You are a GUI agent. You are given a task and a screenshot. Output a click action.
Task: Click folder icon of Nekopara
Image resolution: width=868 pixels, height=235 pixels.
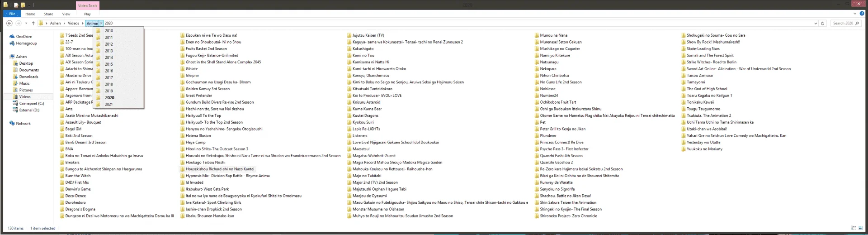[x=537, y=69]
